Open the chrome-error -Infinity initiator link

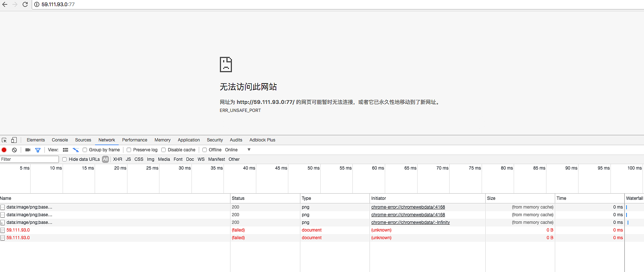[410, 222]
